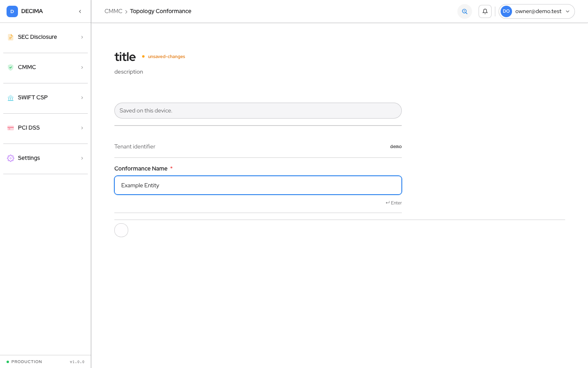Viewport: 588px width, 368px height.
Task: Click the DO user avatar
Action: click(x=506, y=11)
